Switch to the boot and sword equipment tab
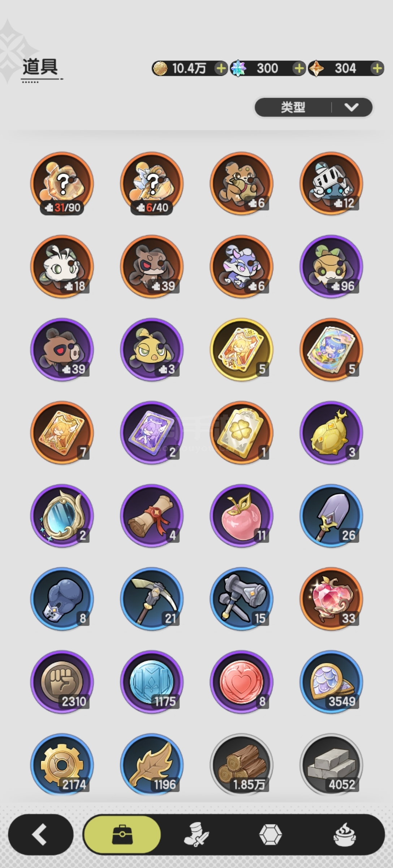This screenshot has width=393, height=868. [x=196, y=835]
